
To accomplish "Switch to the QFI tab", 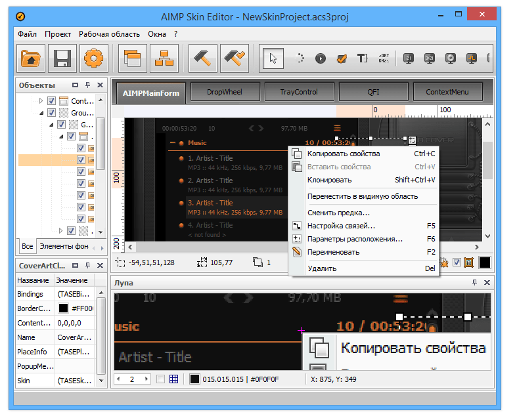I will (373, 92).
